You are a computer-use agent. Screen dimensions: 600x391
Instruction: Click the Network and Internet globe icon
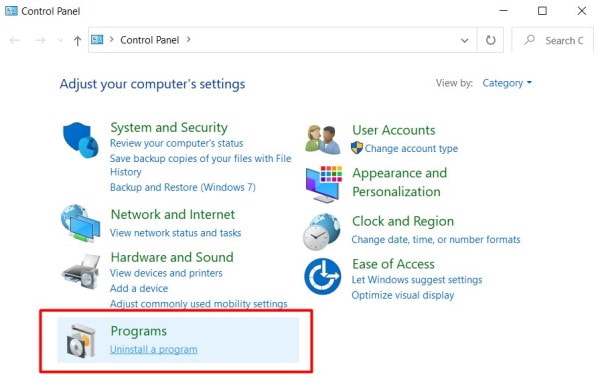coord(80,223)
